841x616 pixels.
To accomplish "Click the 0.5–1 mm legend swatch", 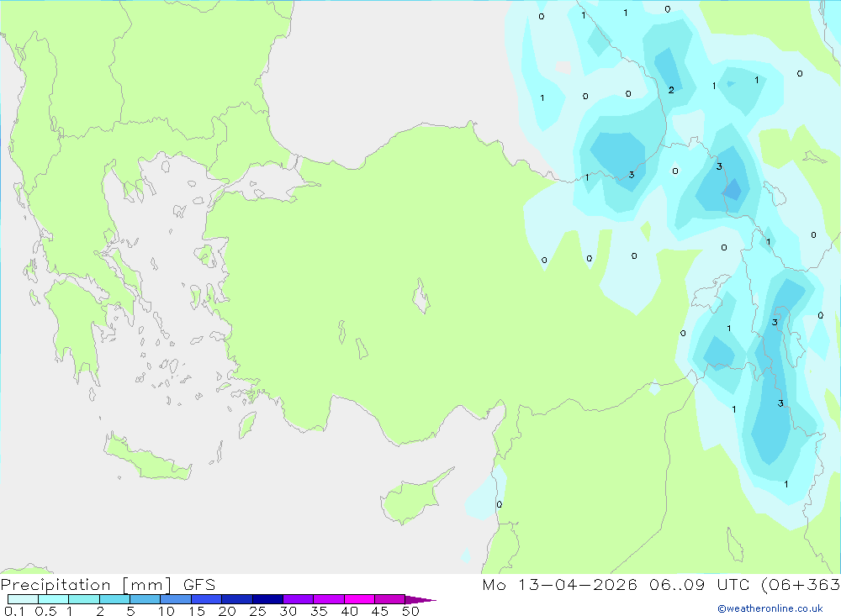I will pyautogui.click(x=54, y=599).
